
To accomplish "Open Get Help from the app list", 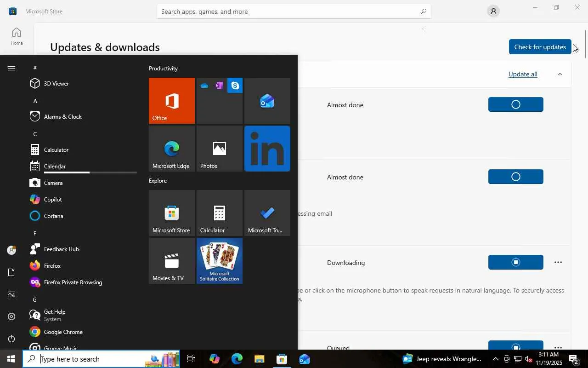I will (x=83, y=315).
